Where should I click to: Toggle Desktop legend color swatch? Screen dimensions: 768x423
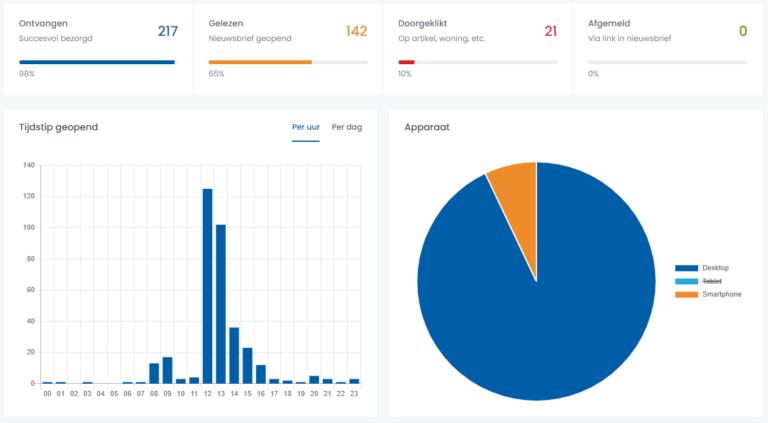pos(685,268)
